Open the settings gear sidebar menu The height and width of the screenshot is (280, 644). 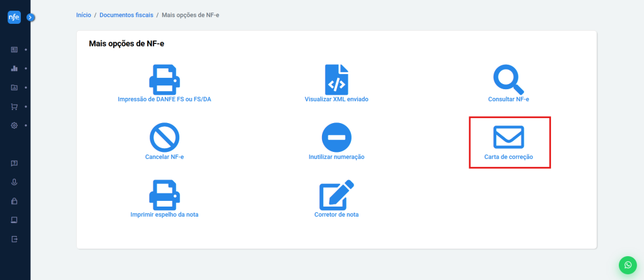click(14, 126)
